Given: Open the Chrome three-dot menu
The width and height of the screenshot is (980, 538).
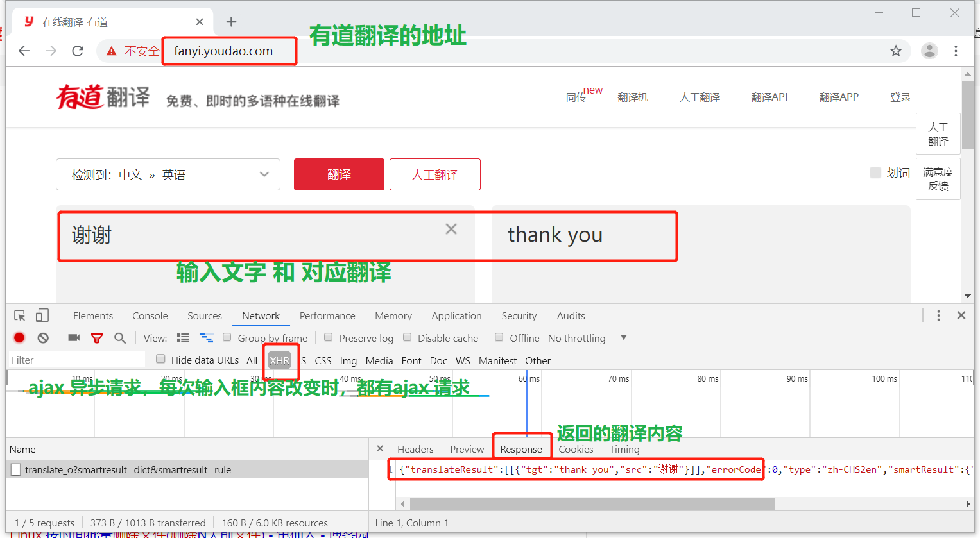Looking at the screenshot, I should click(956, 51).
